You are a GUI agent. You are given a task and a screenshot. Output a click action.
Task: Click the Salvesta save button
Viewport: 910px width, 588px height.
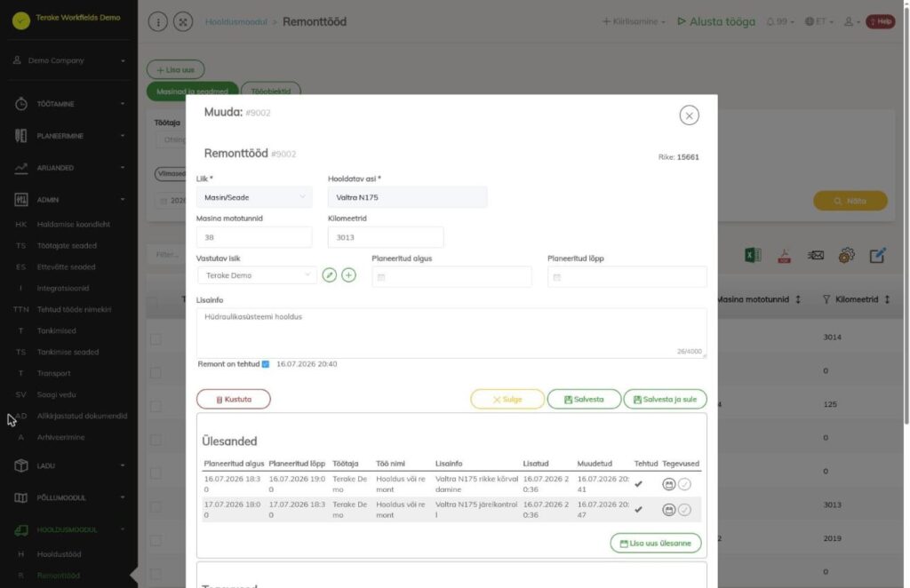[x=584, y=400]
